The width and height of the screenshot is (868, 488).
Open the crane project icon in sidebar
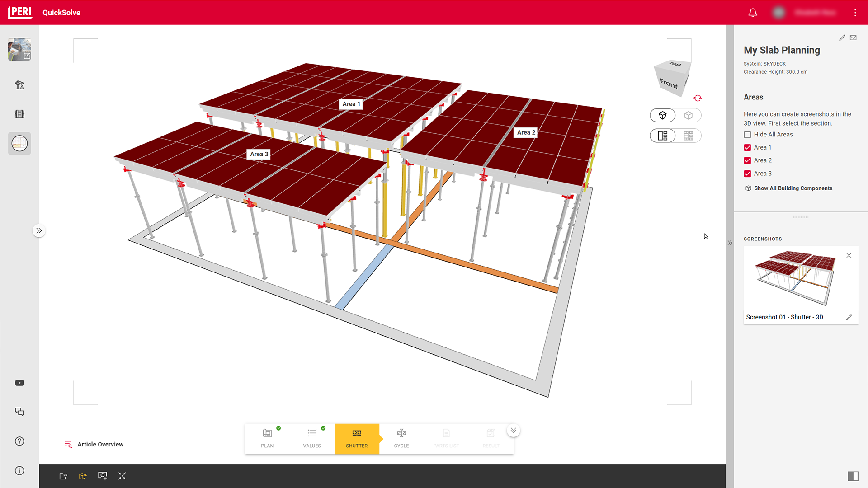point(19,84)
